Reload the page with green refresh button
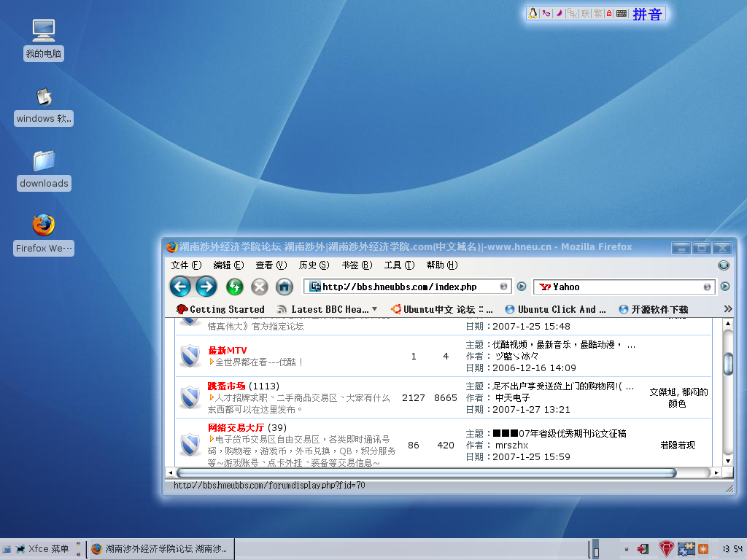The image size is (747, 560). tap(234, 287)
